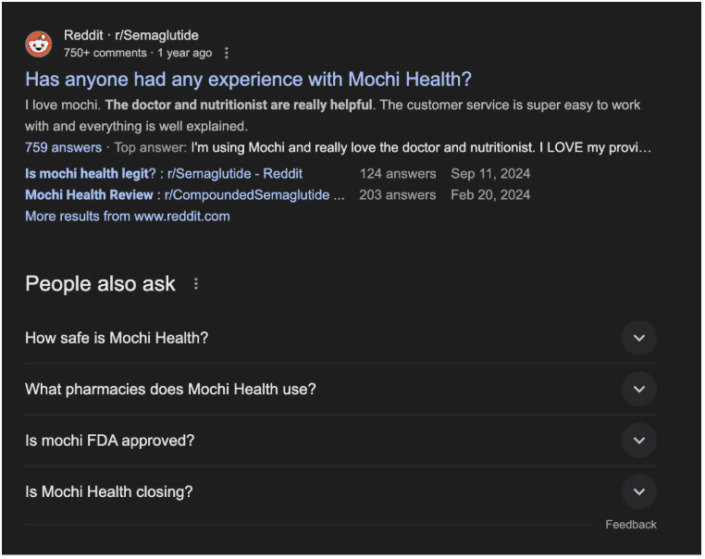Screen dimensions: 705x559
Task: Click the '759 answers' link
Action: coord(63,148)
